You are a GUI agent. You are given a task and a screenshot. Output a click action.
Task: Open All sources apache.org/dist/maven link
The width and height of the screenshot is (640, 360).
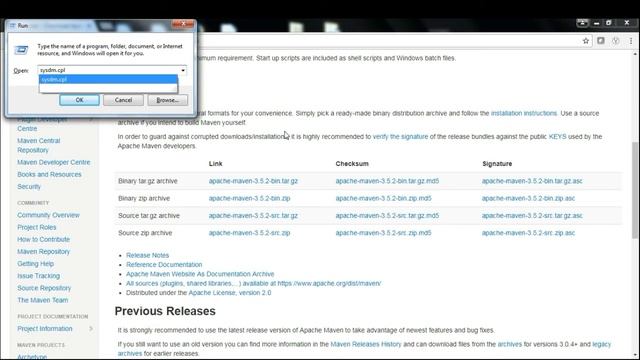click(x=253, y=283)
